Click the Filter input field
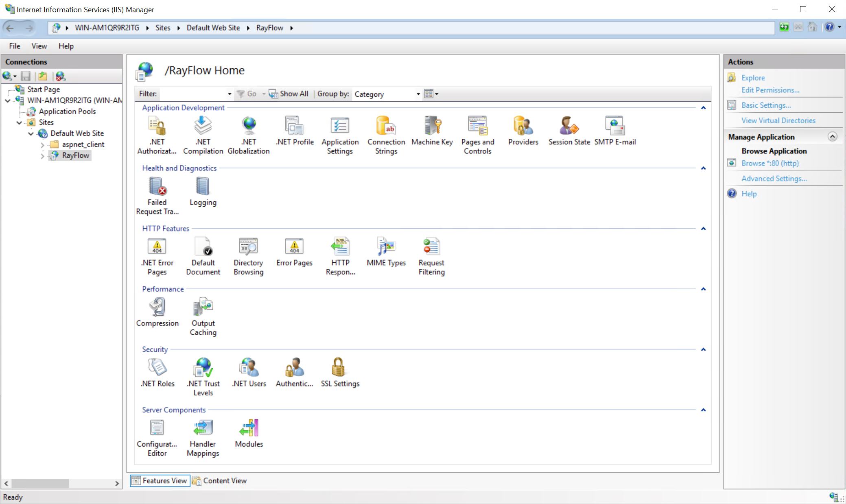This screenshot has height=504, width=846. click(193, 94)
